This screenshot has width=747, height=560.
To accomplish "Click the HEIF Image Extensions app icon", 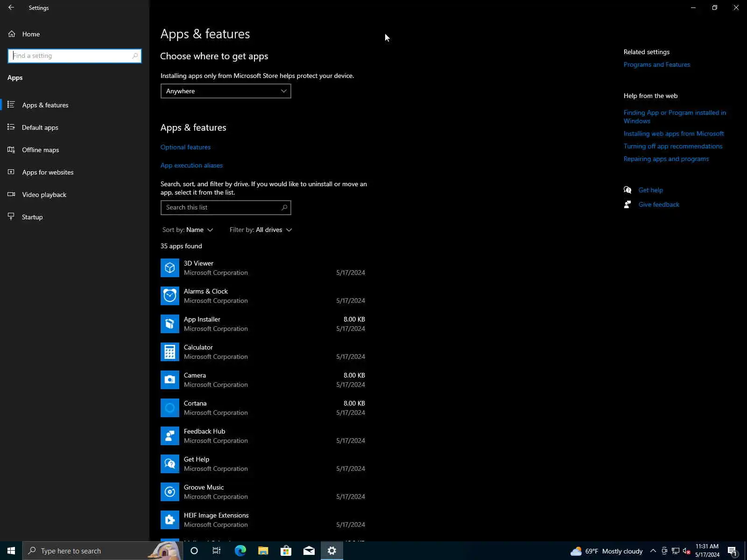I will [170, 520].
